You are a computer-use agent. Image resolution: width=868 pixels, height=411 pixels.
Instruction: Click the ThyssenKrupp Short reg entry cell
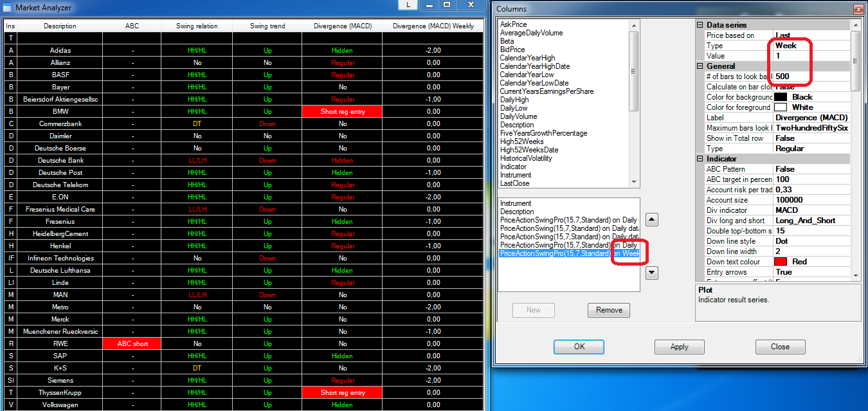click(342, 392)
